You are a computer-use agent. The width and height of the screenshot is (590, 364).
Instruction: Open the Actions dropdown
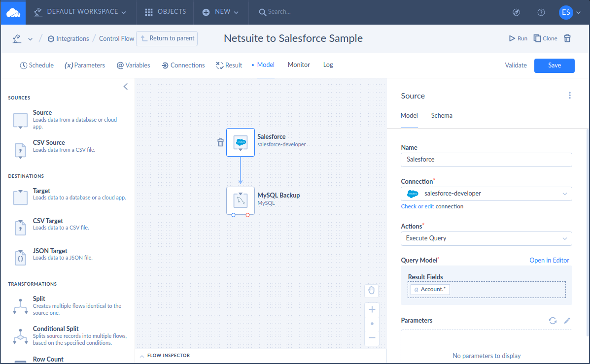tap(486, 238)
